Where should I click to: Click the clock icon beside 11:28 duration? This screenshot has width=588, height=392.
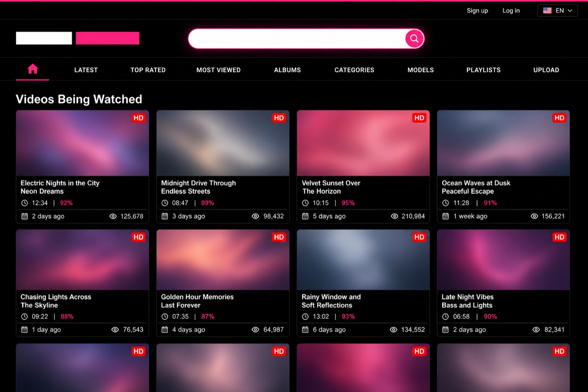446,203
